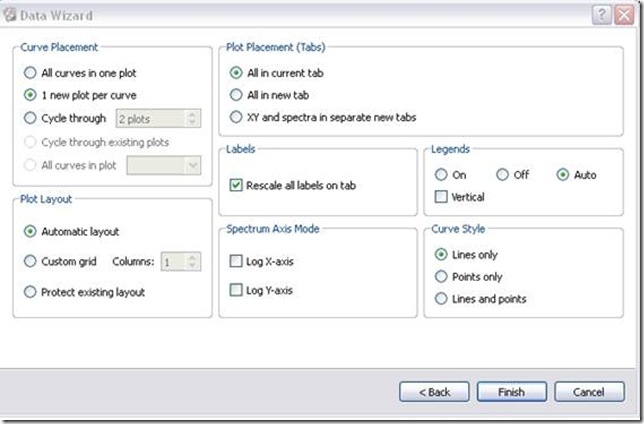This screenshot has width=644, height=424.
Task: Turn legends On
Action: pyautogui.click(x=441, y=175)
